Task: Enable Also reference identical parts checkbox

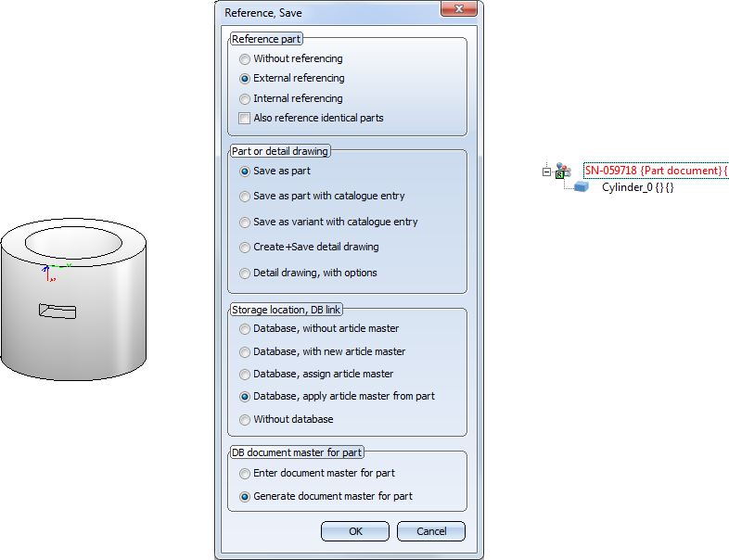Action: (245, 118)
